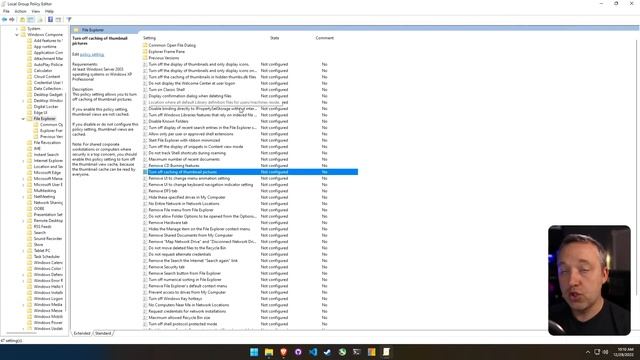The image size is (640, 360).
Task: Select Digital Locker in the tree
Action: (x=46, y=107)
